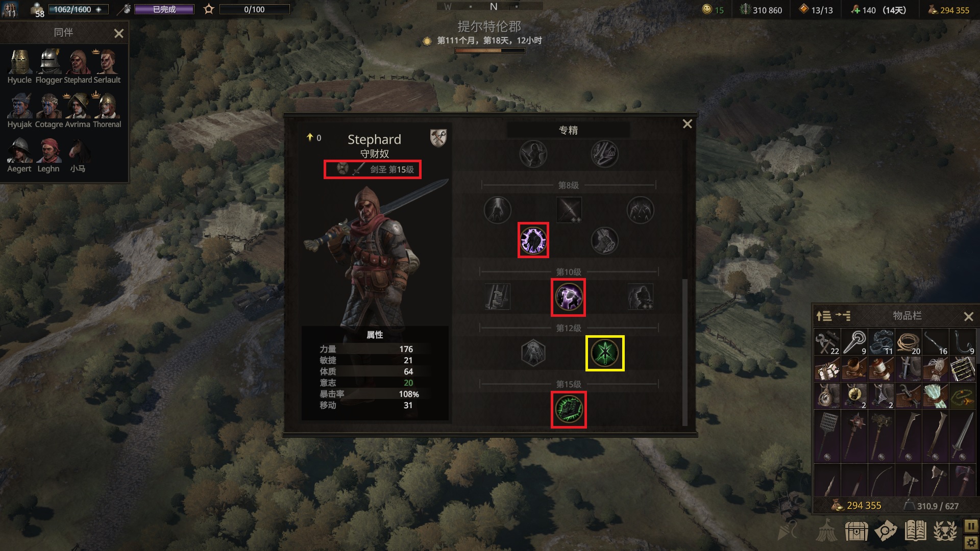Click the rope item stack of 20

coord(909,342)
